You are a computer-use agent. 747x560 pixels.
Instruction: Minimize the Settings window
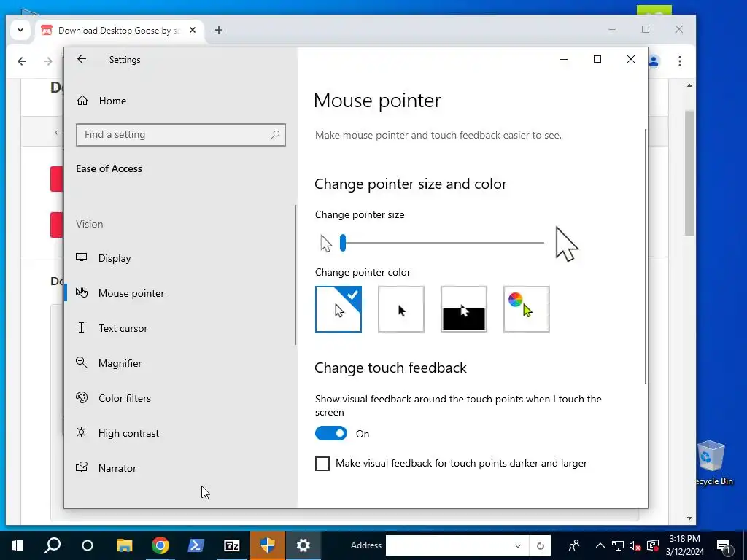(x=564, y=59)
